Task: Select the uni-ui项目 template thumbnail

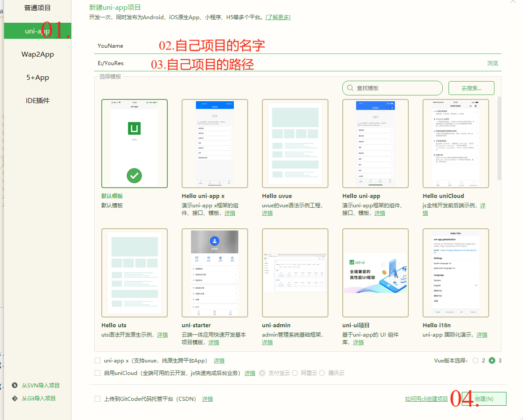Action: [x=375, y=272]
